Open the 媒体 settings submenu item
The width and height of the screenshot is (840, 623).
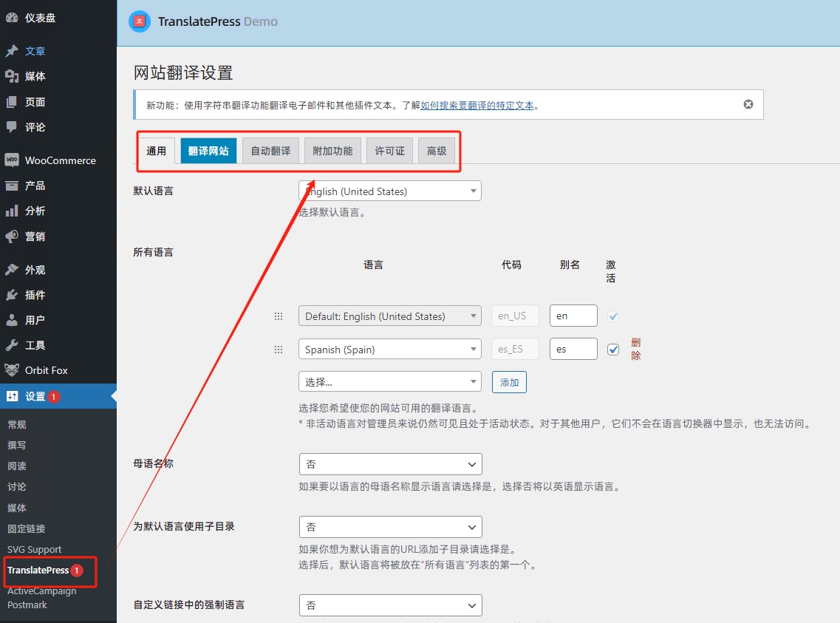[x=16, y=507]
